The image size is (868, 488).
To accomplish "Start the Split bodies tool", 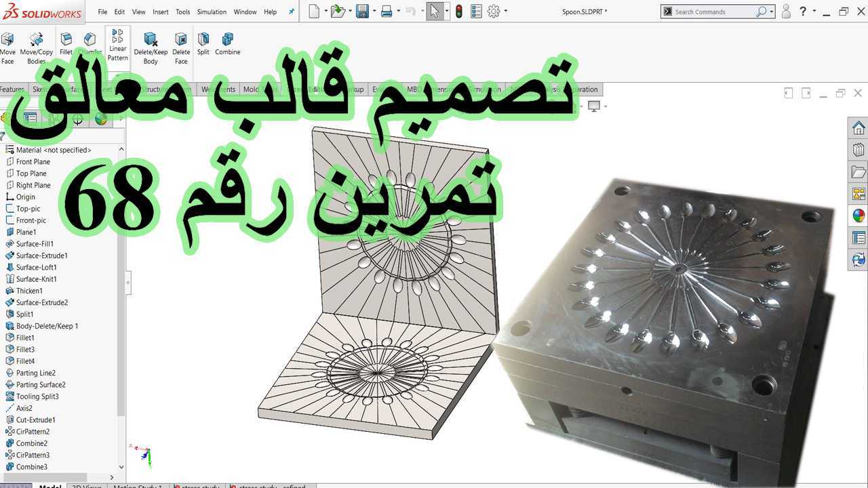I will pyautogui.click(x=203, y=44).
